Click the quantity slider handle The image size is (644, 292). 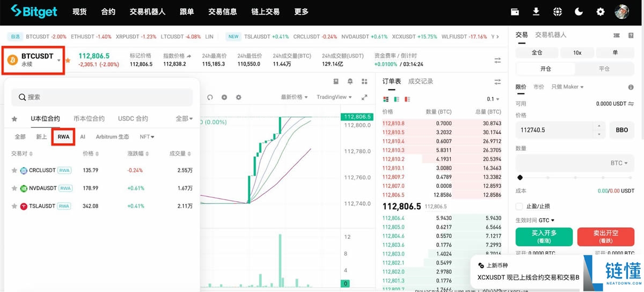pyautogui.click(x=519, y=178)
